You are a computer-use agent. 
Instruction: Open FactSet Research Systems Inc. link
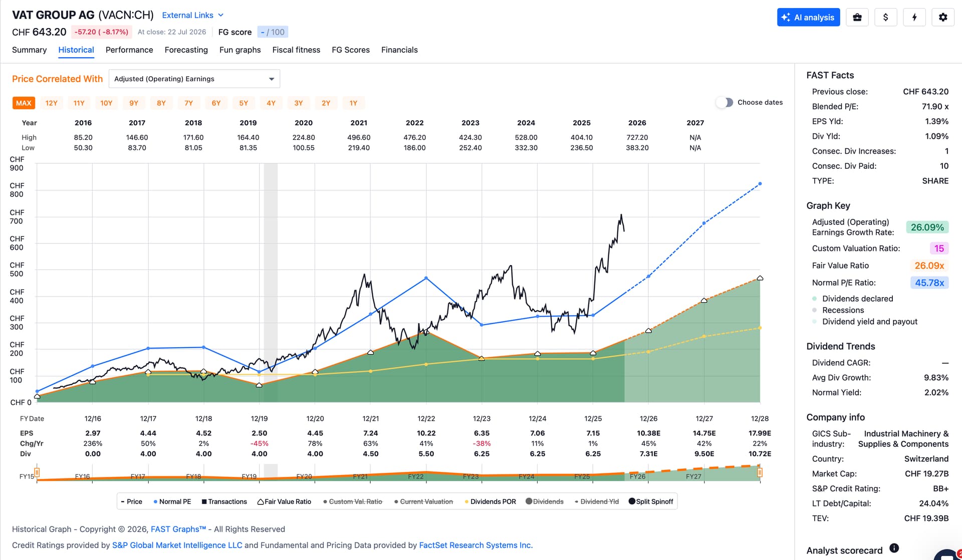[x=475, y=545]
